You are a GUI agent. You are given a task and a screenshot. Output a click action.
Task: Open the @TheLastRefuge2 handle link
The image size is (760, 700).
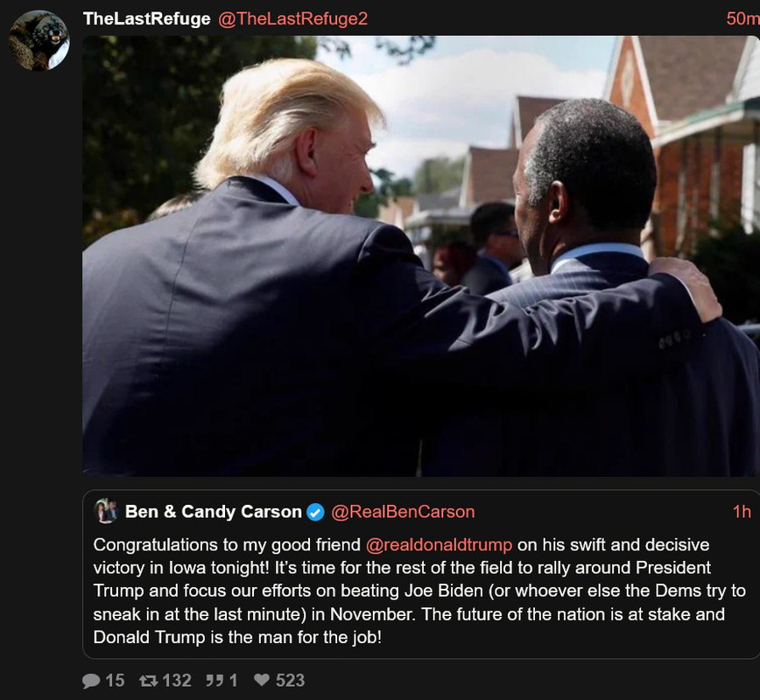292,19
